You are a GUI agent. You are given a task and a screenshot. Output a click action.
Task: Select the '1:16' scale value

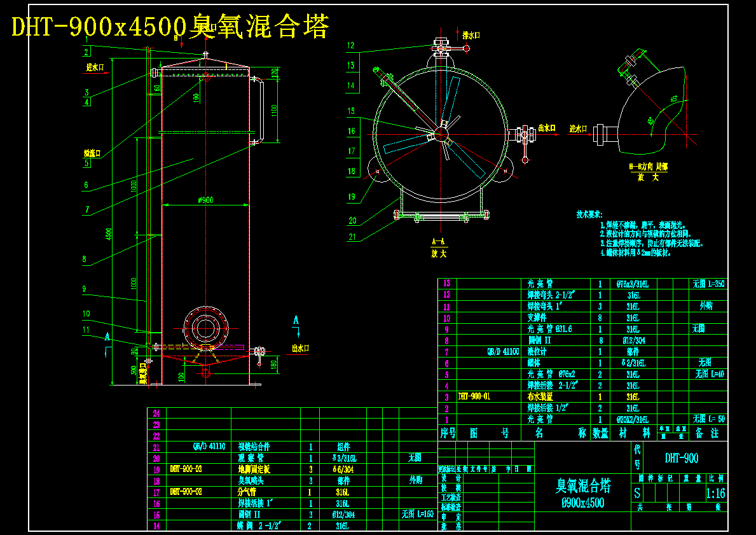point(715,494)
